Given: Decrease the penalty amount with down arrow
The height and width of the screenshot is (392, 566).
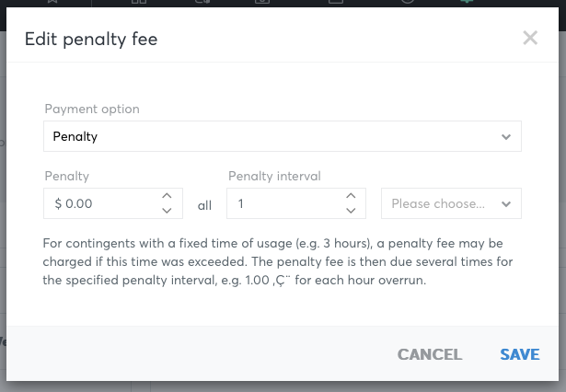Looking at the screenshot, I should point(167,211).
